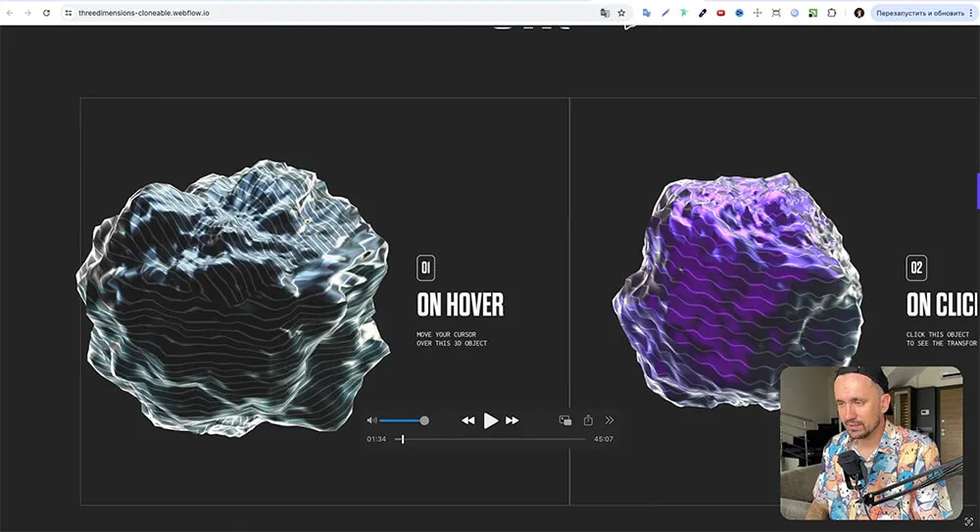Click the elapsed time 01:34 label
980x532 pixels.
[x=376, y=440]
